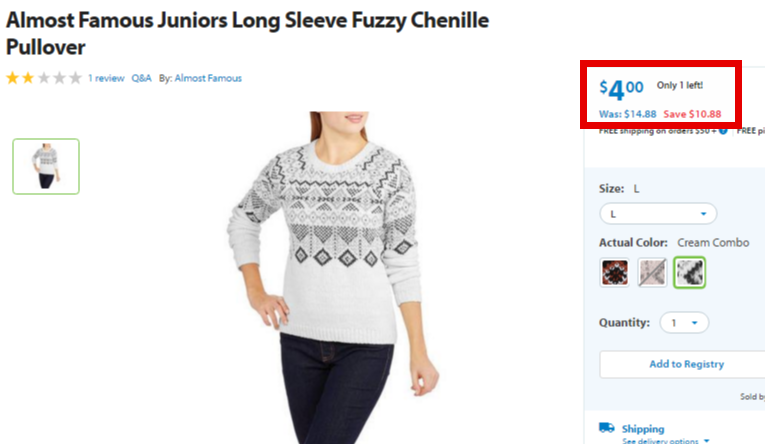This screenshot has height=444, width=765.
Task: Select the sweater thumbnail image
Action: (46, 166)
